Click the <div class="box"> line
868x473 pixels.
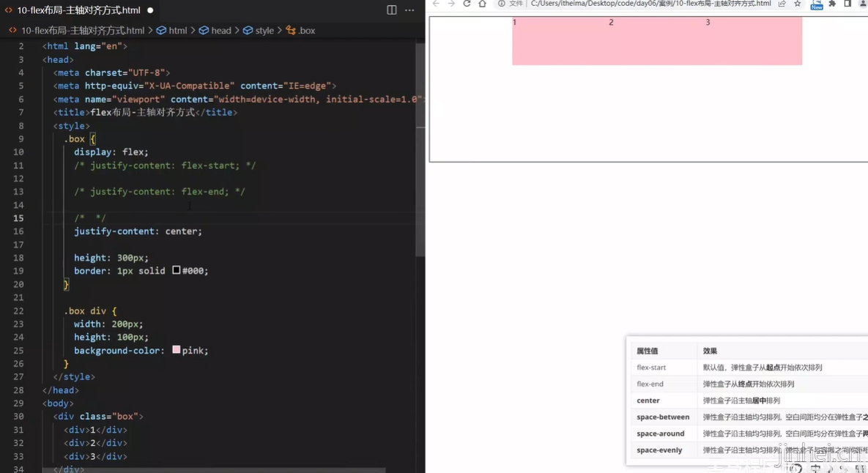click(x=98, y=417)
